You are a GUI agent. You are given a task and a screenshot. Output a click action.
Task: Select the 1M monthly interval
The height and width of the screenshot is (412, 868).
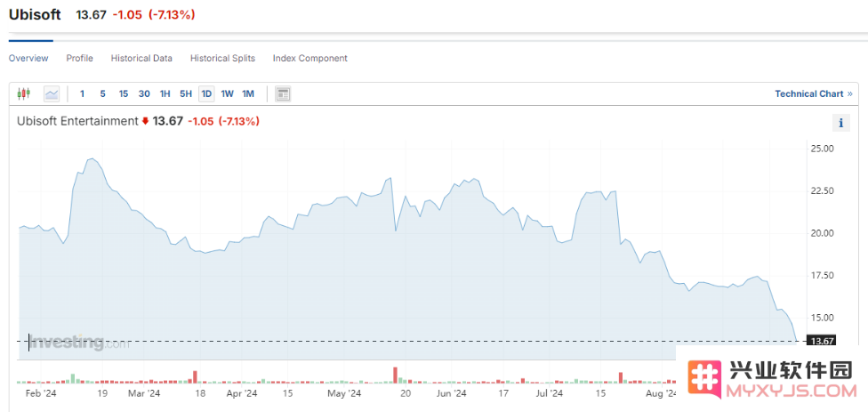pos(248,94)
